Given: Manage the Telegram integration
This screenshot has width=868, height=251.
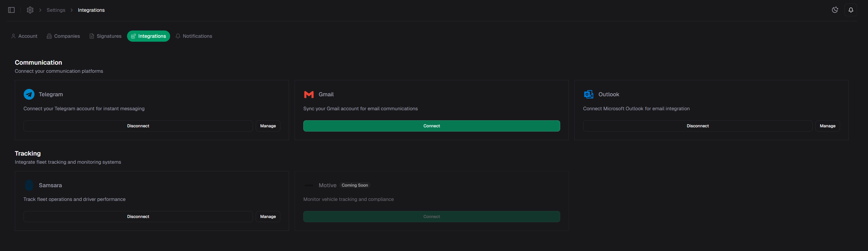Looking at the screenshot, I should (268, 126).
